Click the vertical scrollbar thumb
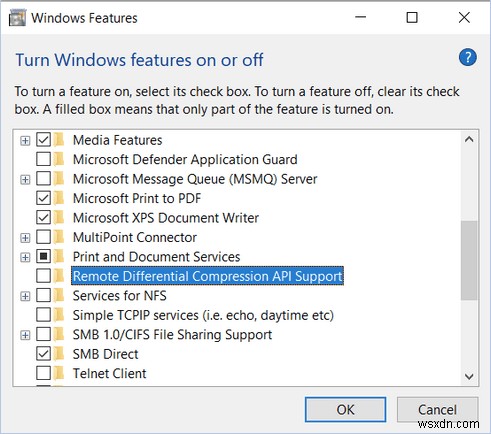The image size is (491, 434). pos(469,260)
